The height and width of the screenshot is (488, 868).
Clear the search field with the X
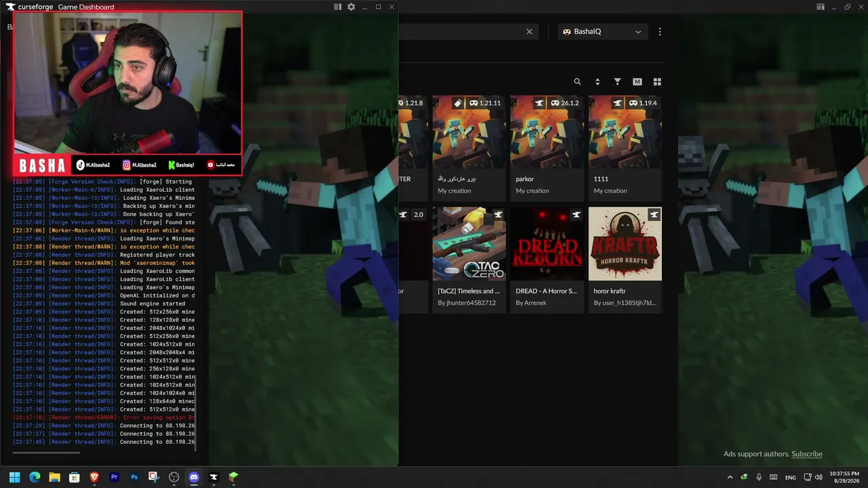coord(530,32)
